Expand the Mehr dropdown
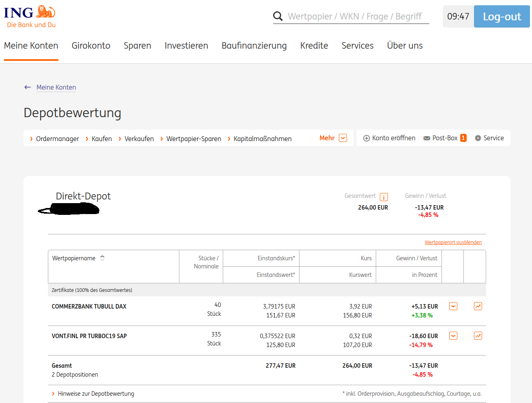Screen dimensions: 532x403 (343, 138)
